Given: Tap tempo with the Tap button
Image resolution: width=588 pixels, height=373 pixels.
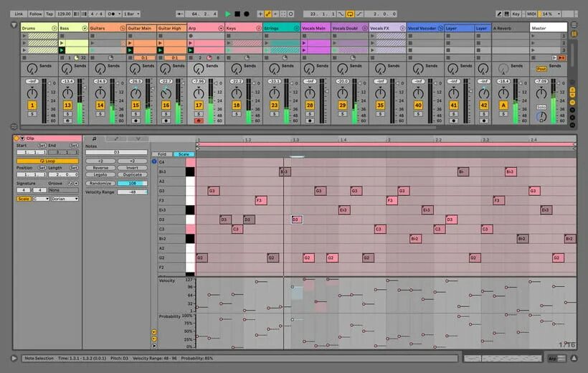Looking at the screenshot, I should pyautogui.click(x=49, y=14).
